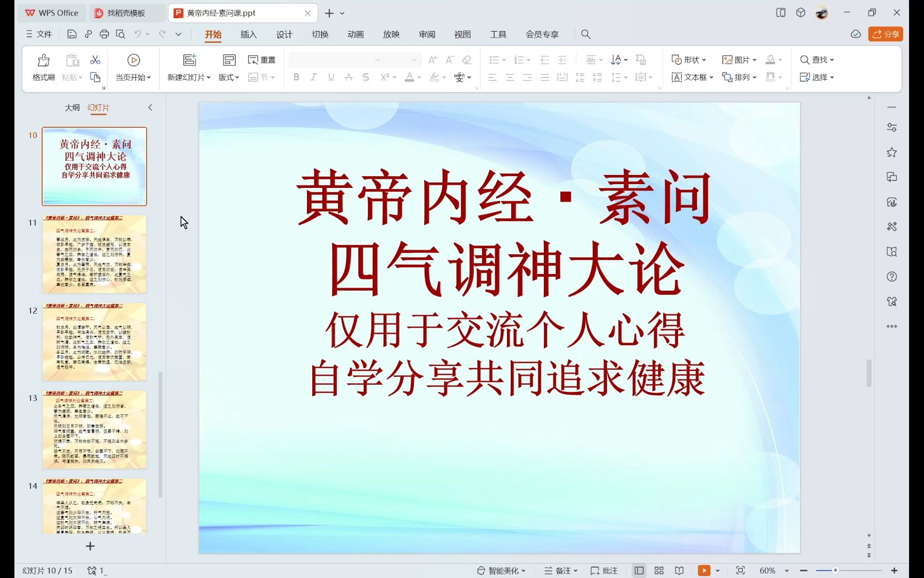Click the user avatar icon

point(822,13)
